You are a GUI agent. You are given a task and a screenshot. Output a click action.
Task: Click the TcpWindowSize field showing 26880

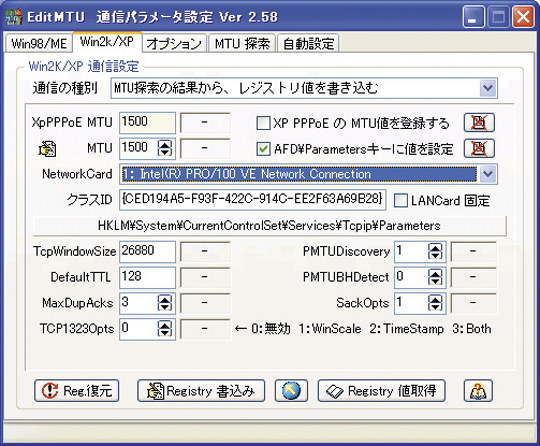[147, 252]
